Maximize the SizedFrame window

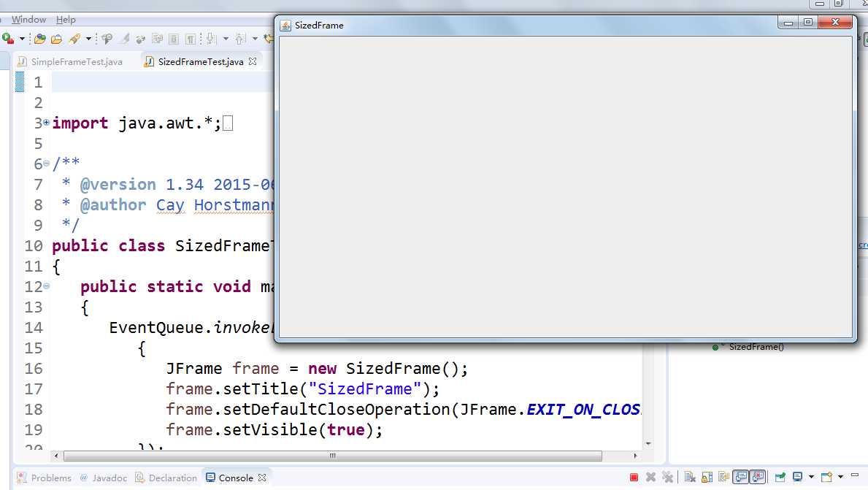(808, 23)
